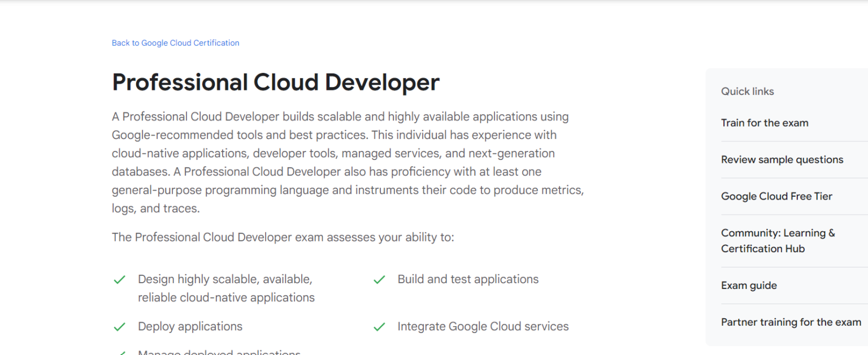Click the 'Quick links' panel header

point(747,91)
